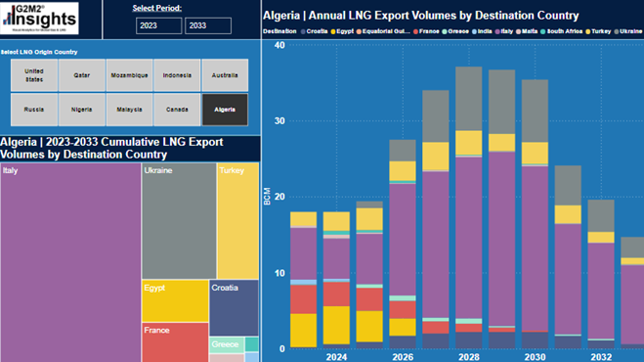The width and height of the screenshot is (644, 362).
Task: Click Turkey legend color dot
Action: click(588, 31)
